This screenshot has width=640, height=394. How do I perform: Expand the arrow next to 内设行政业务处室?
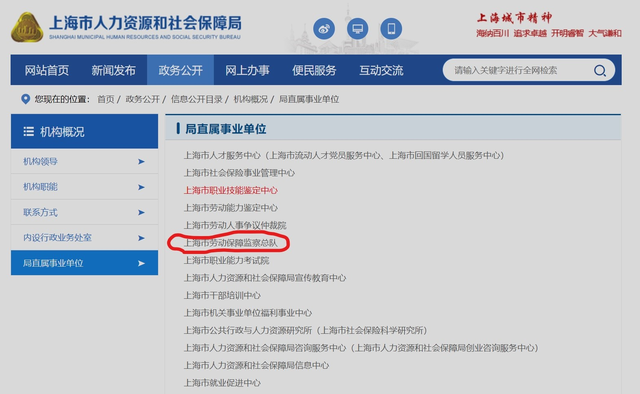pyautogui.click(x=141, y=238)
